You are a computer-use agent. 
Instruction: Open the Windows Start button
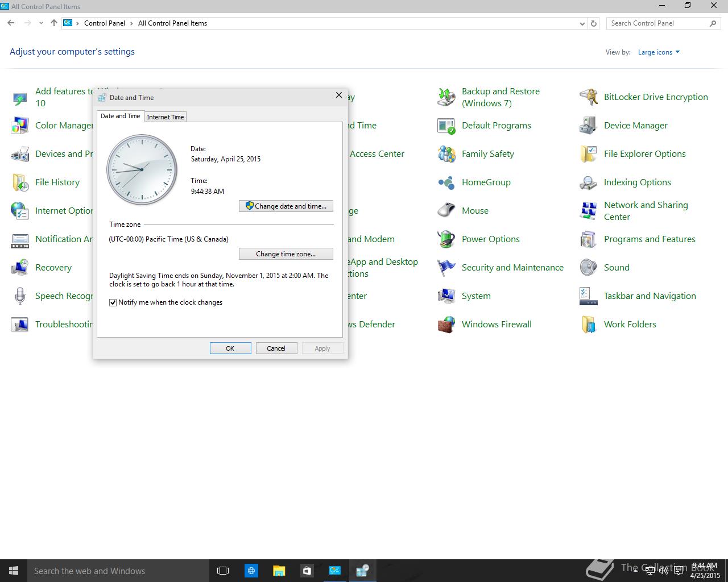pyautogui.click(x=14, y=571)
